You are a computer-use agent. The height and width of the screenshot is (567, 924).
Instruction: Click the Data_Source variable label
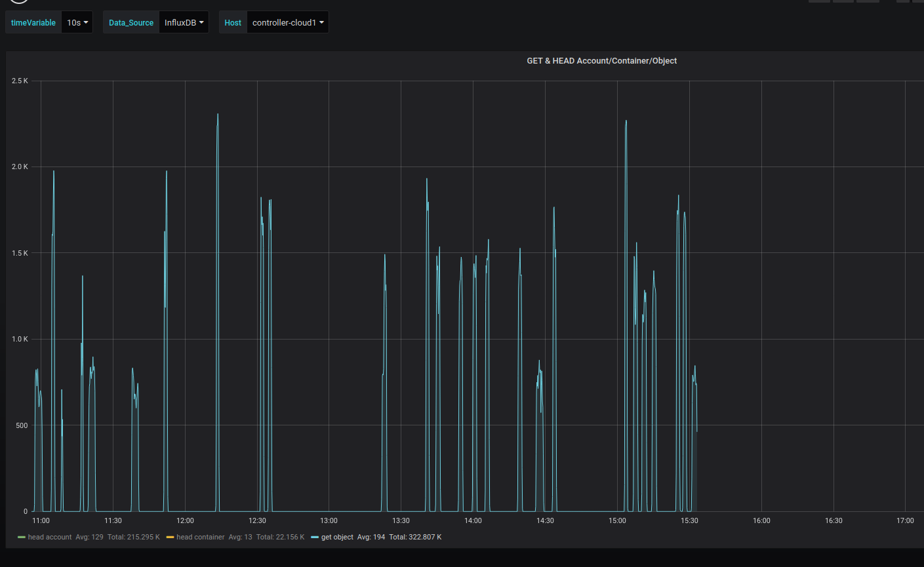coord(131,22)
